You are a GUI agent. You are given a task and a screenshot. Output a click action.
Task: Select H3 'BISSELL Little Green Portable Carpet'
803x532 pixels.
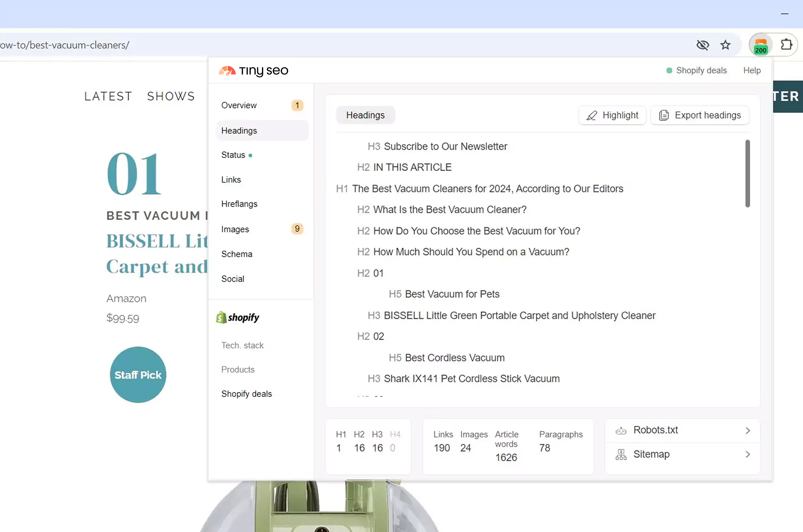coord(520,316)
